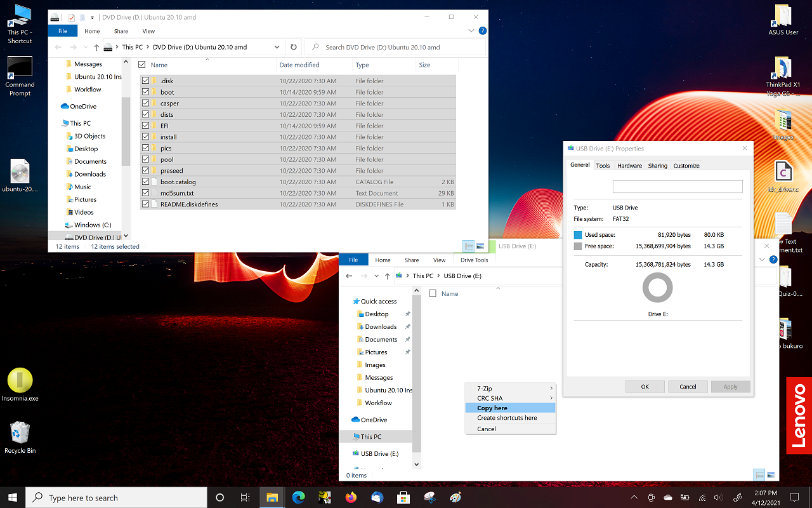Expand the DVD Drive address bar dropdown
812x508 pixels.
pos(277,47)
